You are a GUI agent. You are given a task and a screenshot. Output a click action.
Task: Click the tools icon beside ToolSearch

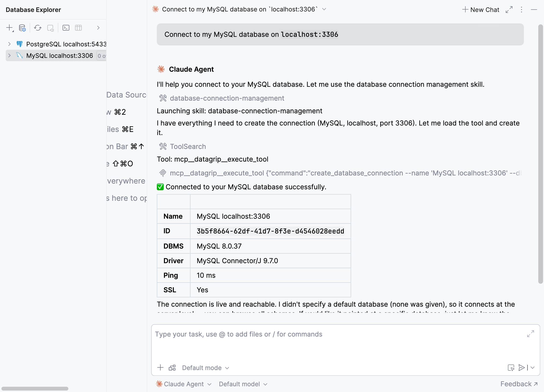pyautogui.click(x=163, y=146)
